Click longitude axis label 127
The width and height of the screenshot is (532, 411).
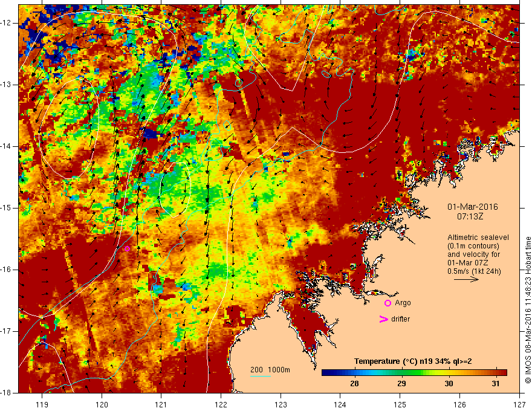519,404
